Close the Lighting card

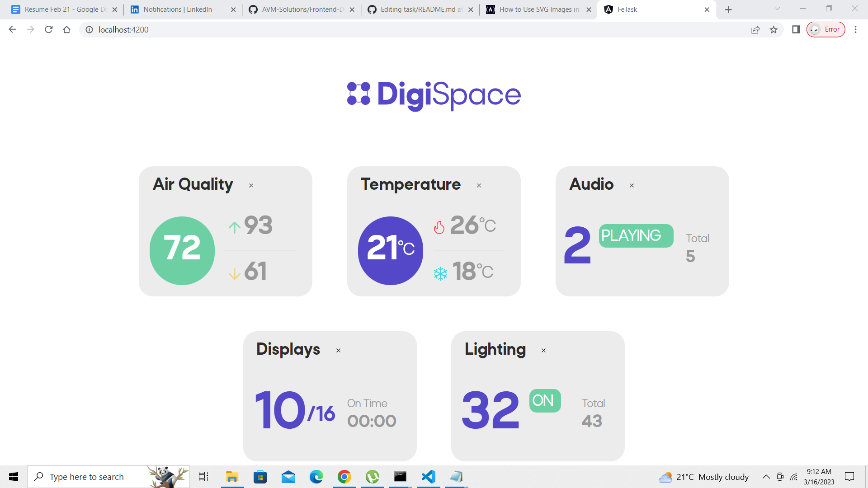pyautogui.click(x=543, y=351)
